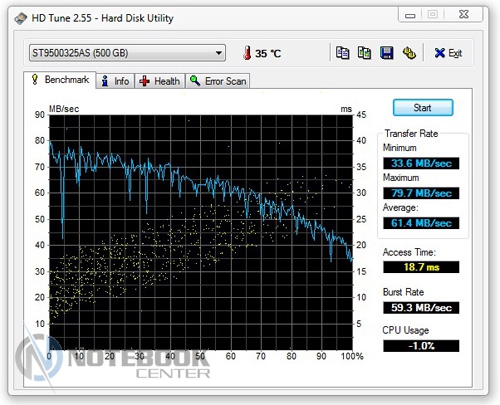Switch to the Benchmark tab
Image resolution: width=500 pixels, height=405 pixels.
click(60, 80)
